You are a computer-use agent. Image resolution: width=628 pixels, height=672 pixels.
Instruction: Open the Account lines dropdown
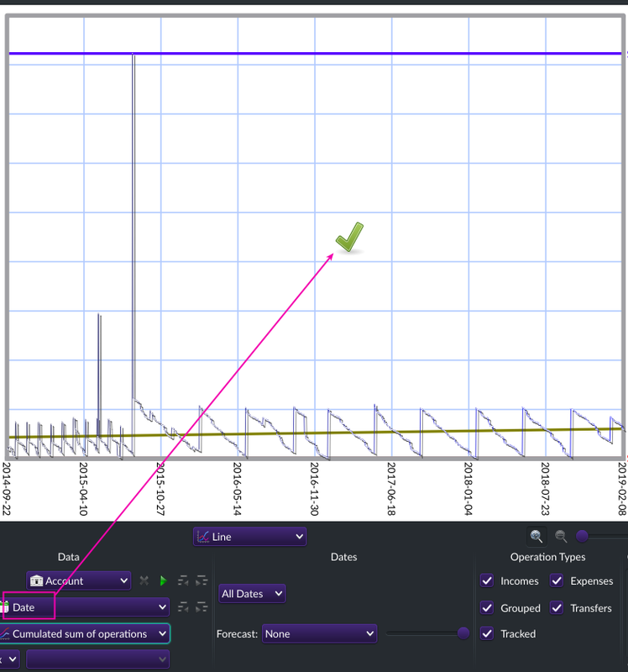coord(78,580)
